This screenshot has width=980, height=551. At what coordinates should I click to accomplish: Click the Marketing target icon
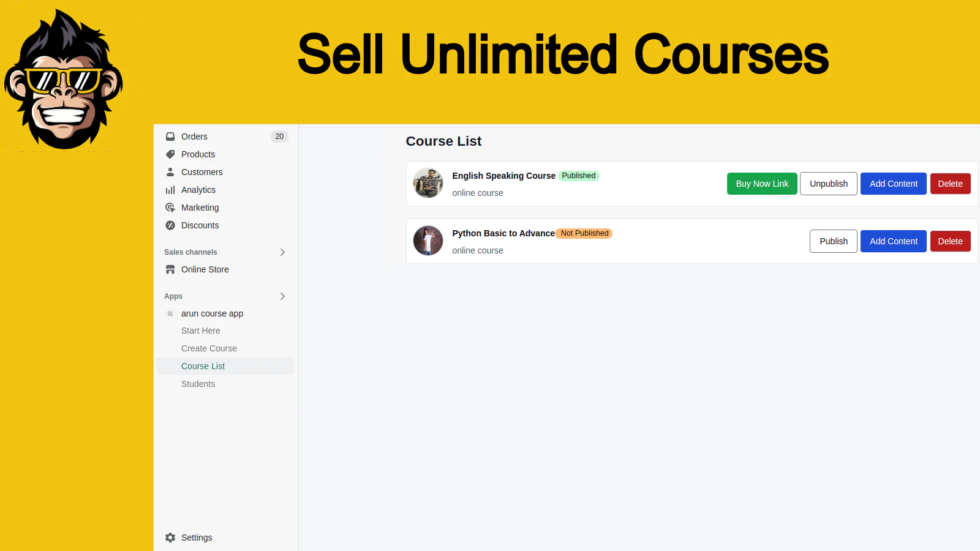(170, 208)
